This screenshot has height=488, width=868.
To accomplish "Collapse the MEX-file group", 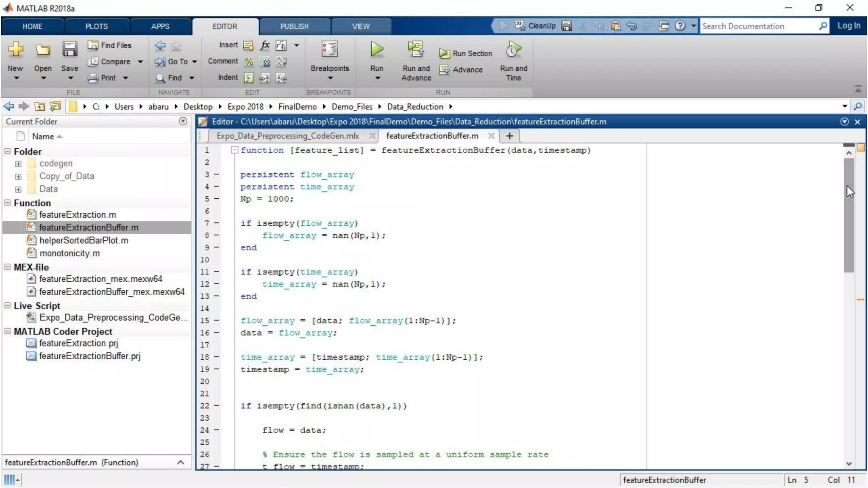I will (8, 267).
